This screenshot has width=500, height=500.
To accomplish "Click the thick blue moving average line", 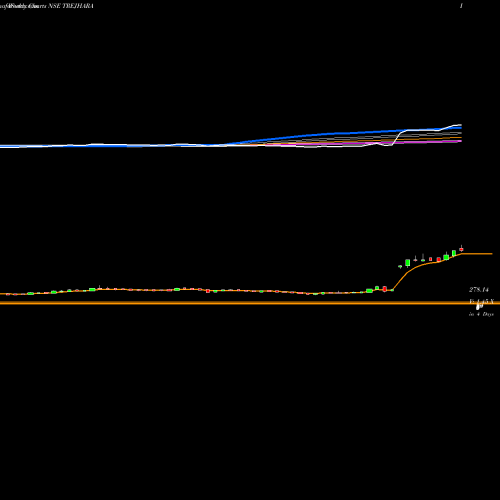I will point(333,134).
